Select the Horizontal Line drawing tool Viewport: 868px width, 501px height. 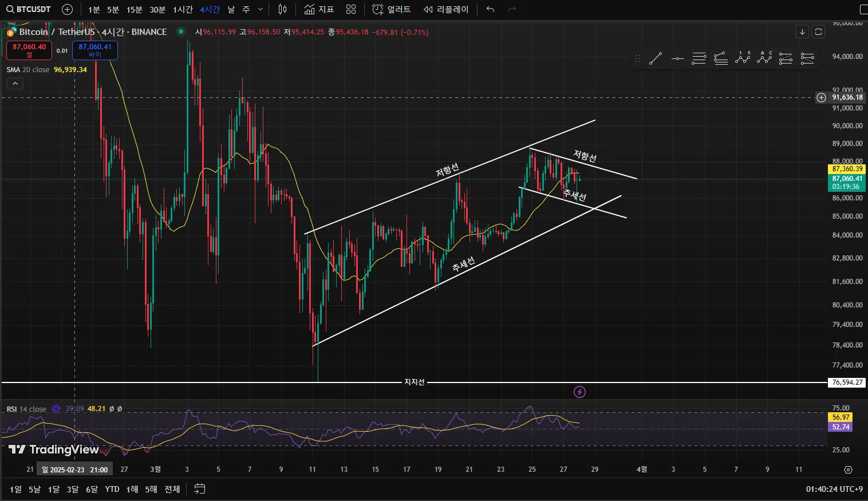(677, 58)
